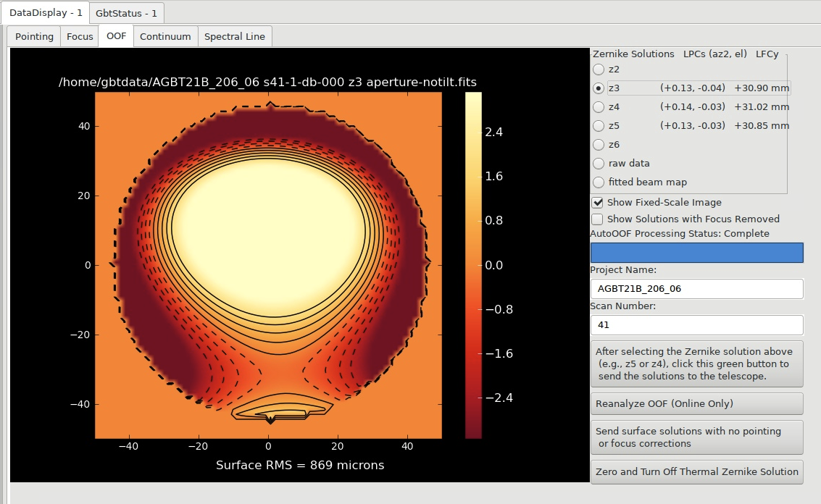The height and width of the screenshot is (504, 821).
Task: Click the z5 LPCs value (+0.13, -0.03)
Action: [692, 125]
